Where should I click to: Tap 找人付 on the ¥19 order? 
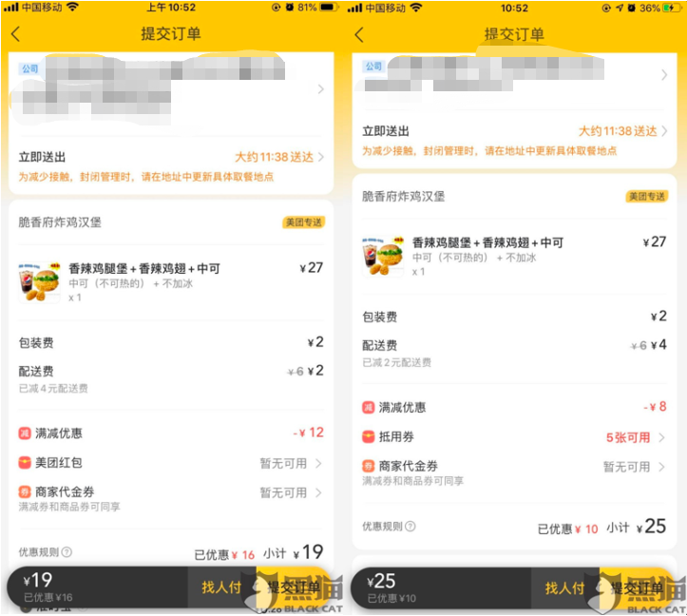221,587
